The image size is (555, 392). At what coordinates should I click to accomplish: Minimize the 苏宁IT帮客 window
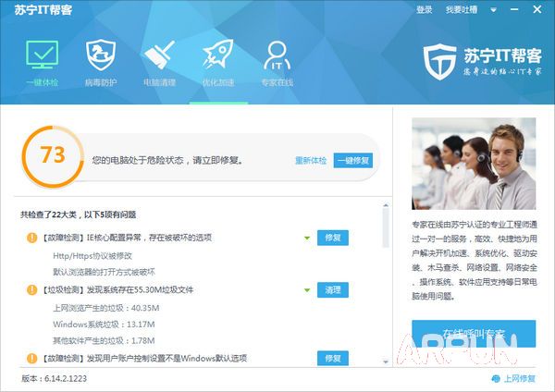(514, 9)
